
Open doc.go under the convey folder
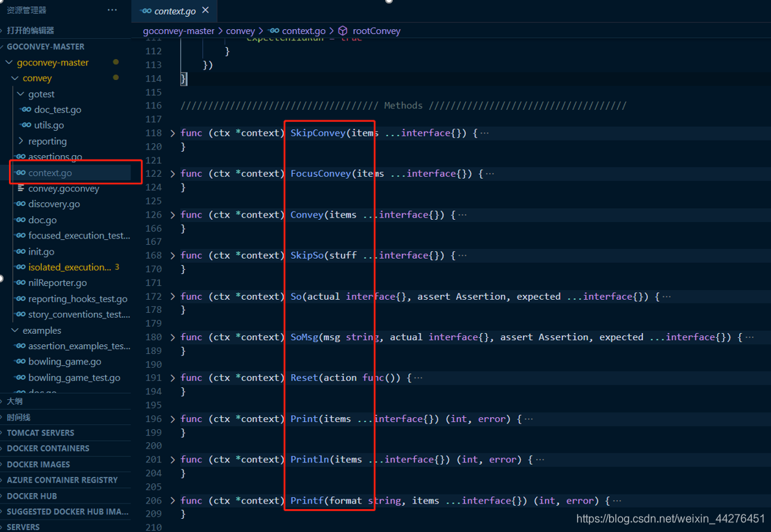point(42,220)
